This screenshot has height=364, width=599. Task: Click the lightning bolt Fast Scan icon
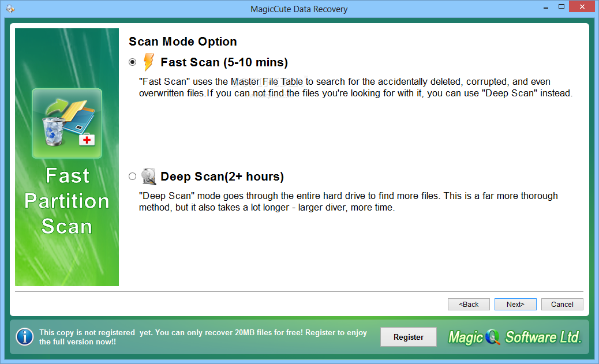tap(149, 62)
